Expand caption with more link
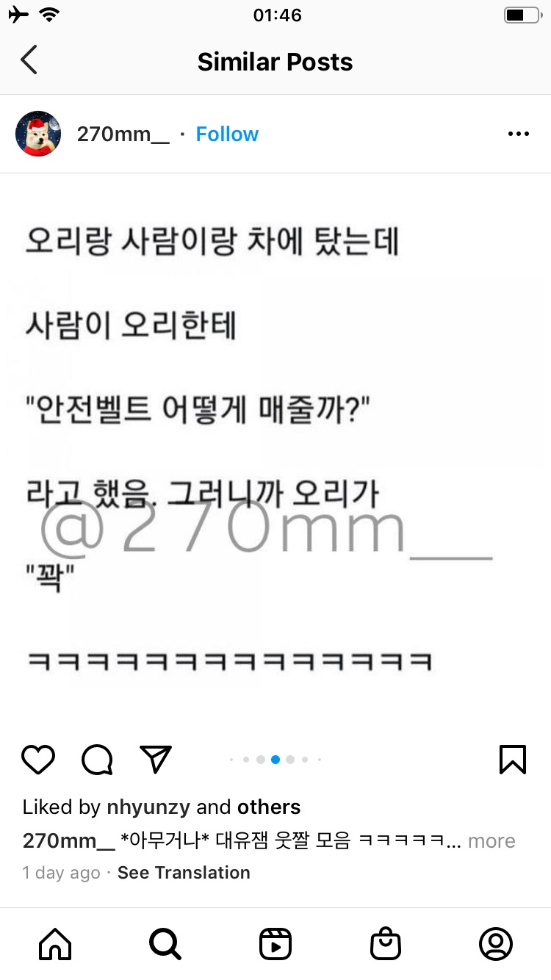 point(491,841)
